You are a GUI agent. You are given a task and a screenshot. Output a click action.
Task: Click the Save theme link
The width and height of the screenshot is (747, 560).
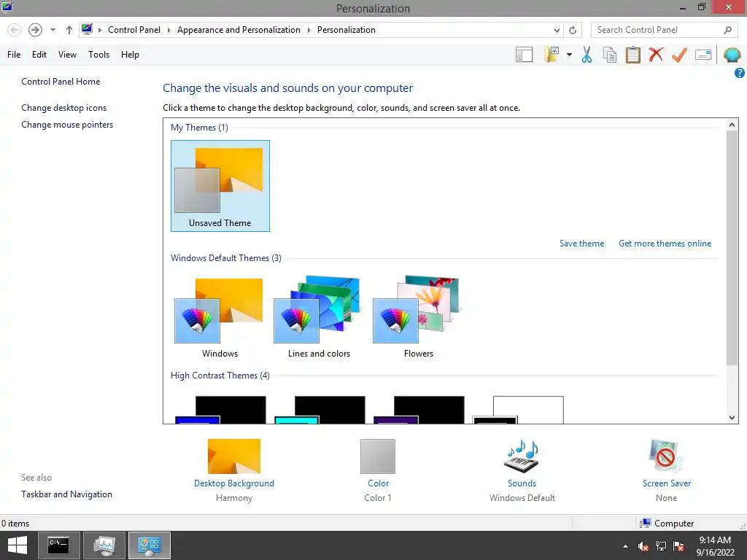[581, 244]
